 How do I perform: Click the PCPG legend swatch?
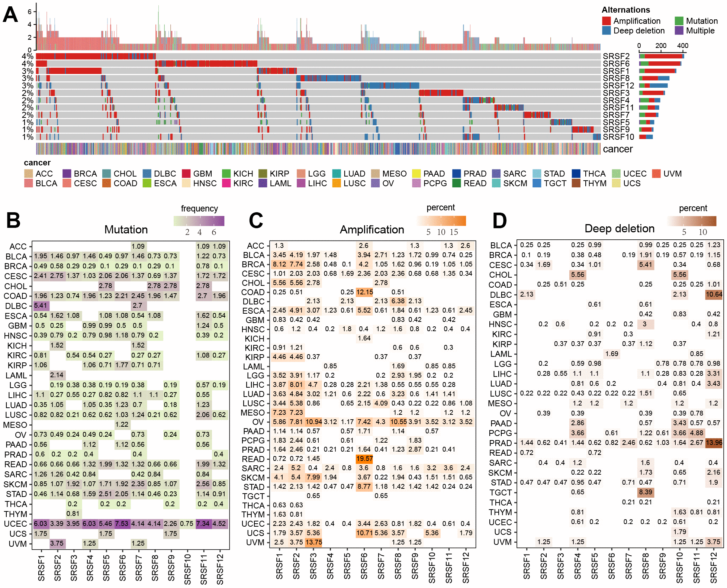416,183
